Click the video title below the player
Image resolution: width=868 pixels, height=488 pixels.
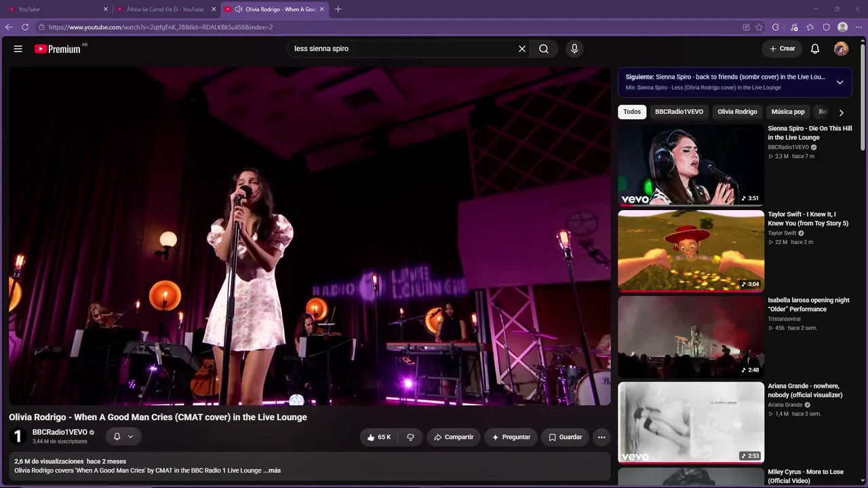click(x=158, y=417)
